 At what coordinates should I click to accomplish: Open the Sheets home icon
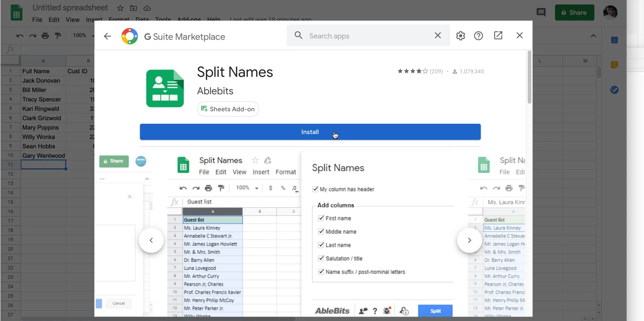pyautogui.click(x=16, y=13)
